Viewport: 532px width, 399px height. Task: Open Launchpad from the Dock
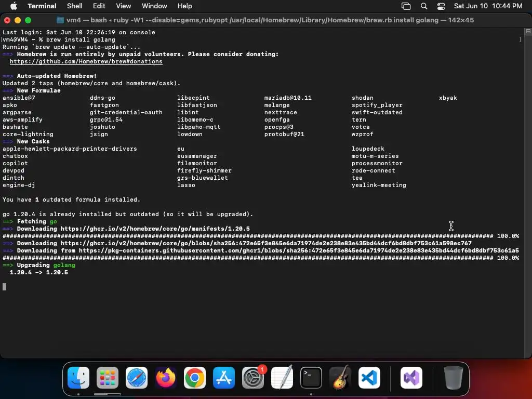point(108,378)
